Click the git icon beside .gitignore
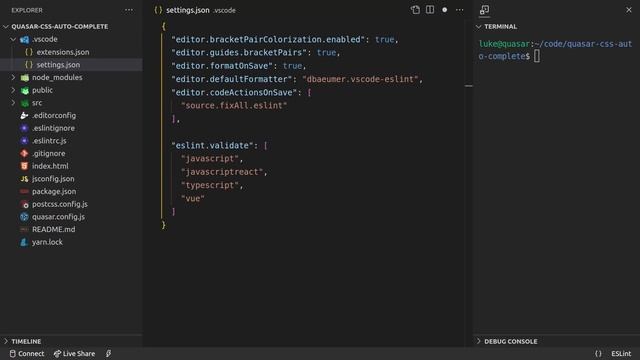Image resolution: width=640 pixels, height=360 pixels. point(24,153)
